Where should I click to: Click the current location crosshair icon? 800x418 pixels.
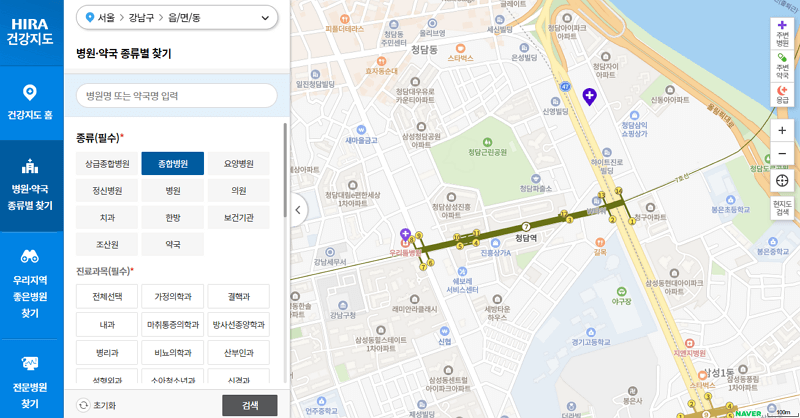coord(782,181)
